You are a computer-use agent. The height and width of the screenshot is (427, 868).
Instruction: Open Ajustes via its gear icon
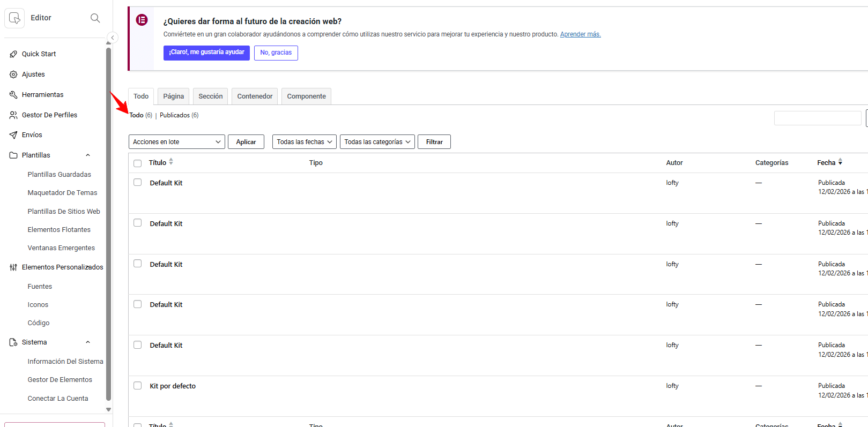(x=13, y=74)
